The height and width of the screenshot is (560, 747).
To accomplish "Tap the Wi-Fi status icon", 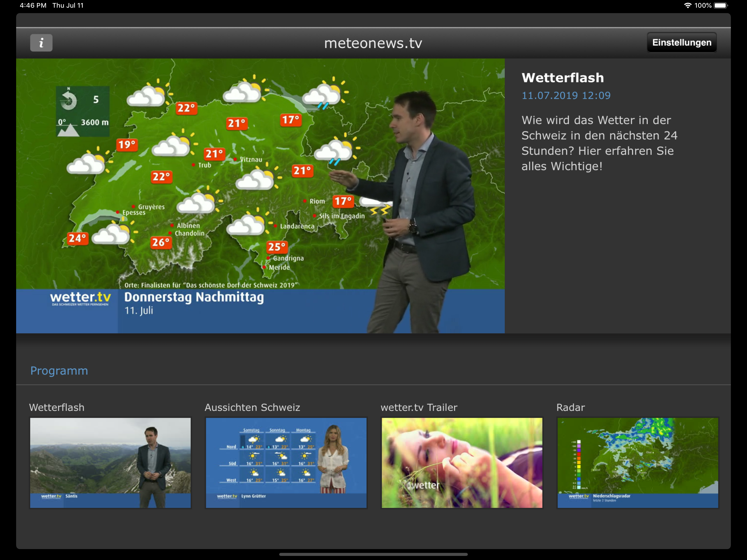I will tap(688, 5).
